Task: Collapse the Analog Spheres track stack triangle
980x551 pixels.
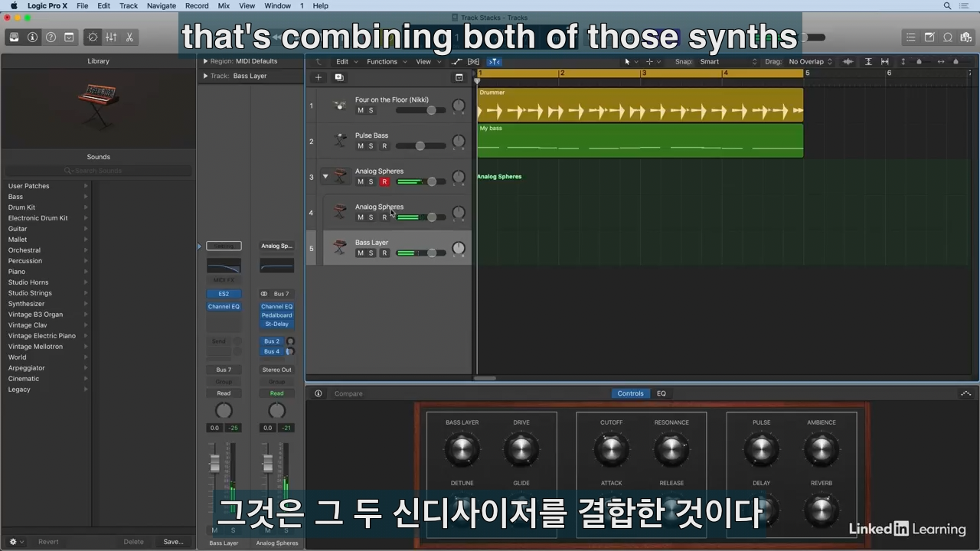Action: pyautogui.click(x=325, y=177)
